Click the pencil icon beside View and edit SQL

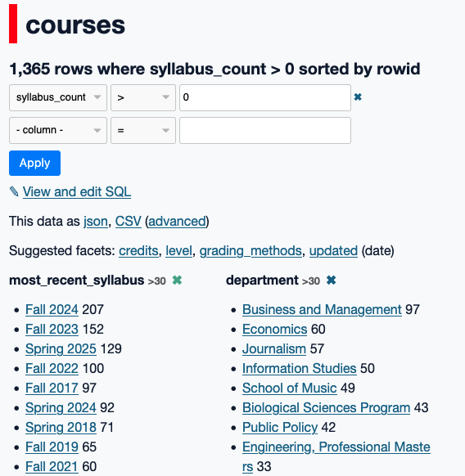[x=14, y=191]
